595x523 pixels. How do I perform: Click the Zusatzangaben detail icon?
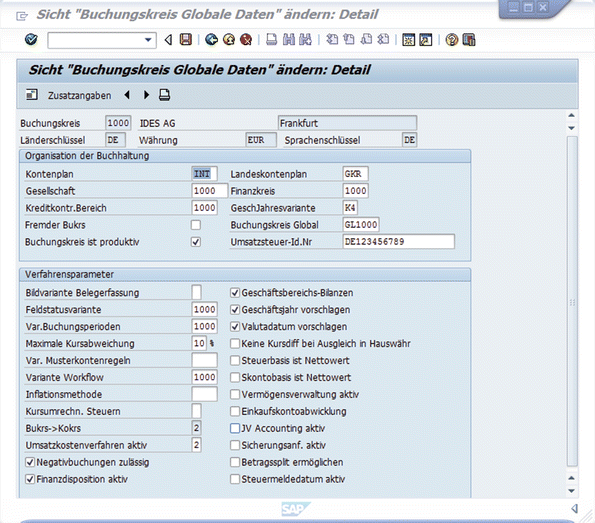click(32, 95)
